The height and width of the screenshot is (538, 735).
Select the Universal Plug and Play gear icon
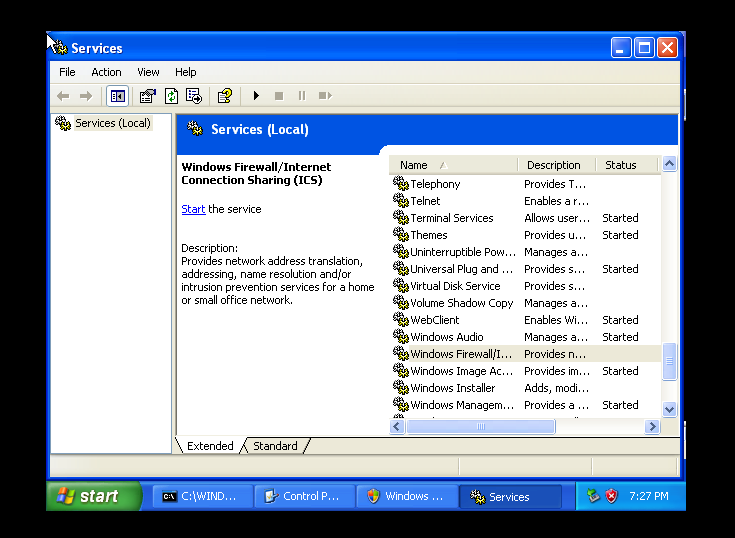(x=401, y=269)
